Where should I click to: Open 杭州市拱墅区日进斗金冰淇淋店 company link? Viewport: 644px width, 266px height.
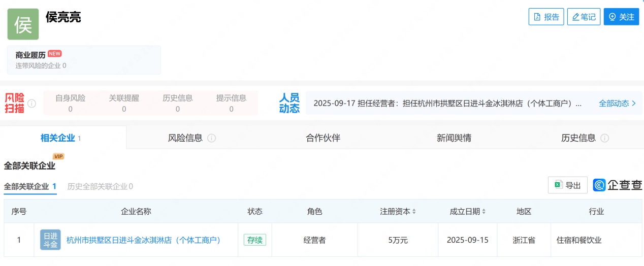click(x=145, y=240)
